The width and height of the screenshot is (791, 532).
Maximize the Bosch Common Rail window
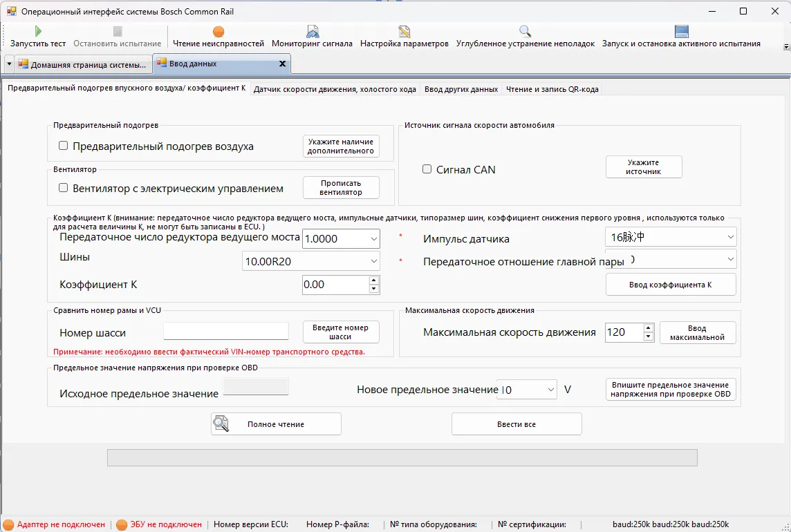point(743,11)
